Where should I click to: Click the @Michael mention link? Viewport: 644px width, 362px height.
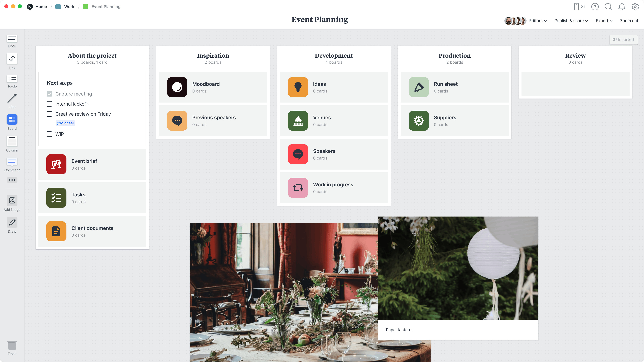[65, 123]
